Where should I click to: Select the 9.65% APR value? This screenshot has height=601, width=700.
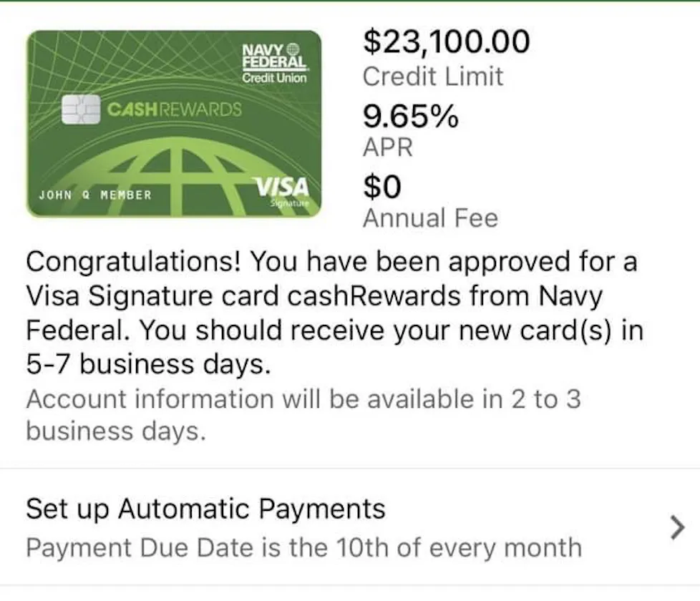click(410, 116)
